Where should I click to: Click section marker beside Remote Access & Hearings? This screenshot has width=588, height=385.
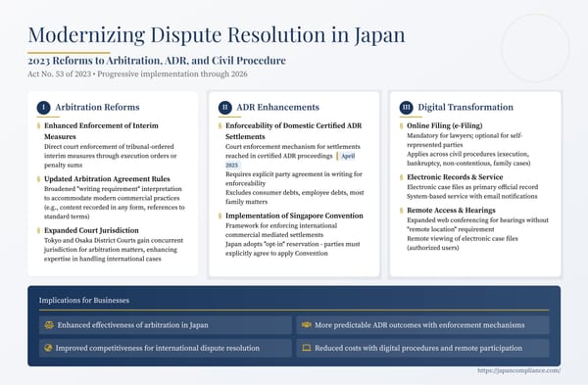pyautogui.click(x=401, y=210)
